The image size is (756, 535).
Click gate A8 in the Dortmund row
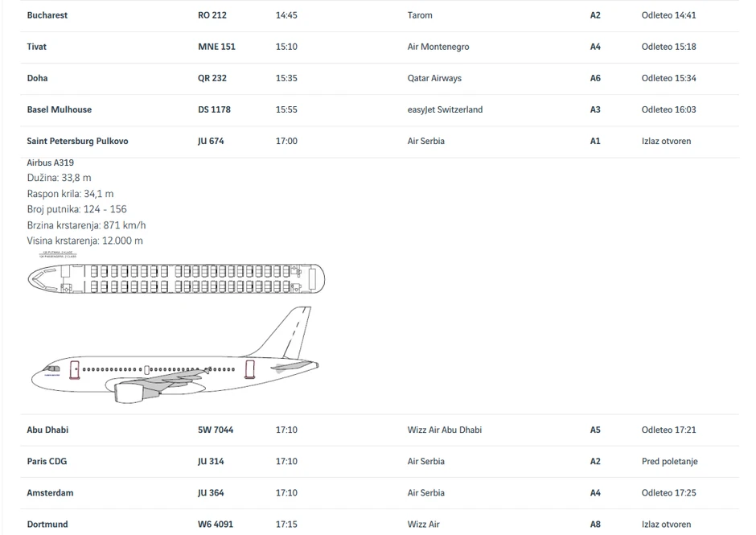[x=595, y=525]
